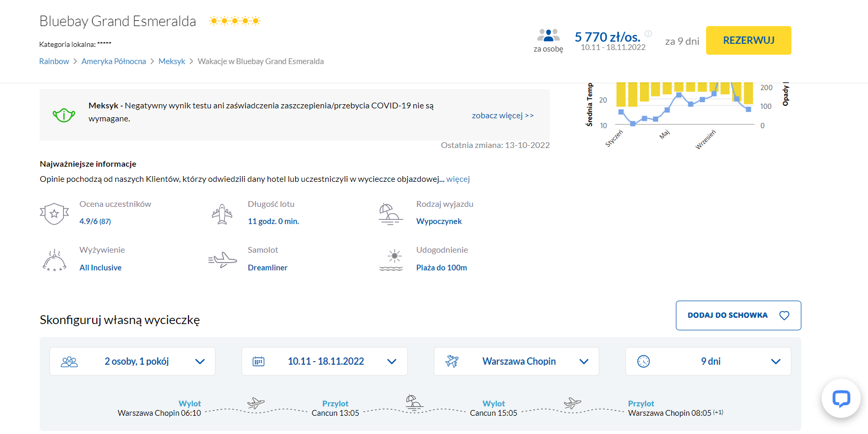
Task: Click the '5 770 zł/os.' price text
Action: coord(608,37)
